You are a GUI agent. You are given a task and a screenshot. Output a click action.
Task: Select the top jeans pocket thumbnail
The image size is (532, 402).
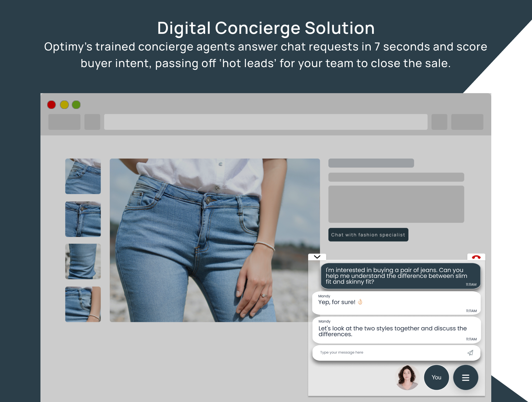tap(83, 176)
